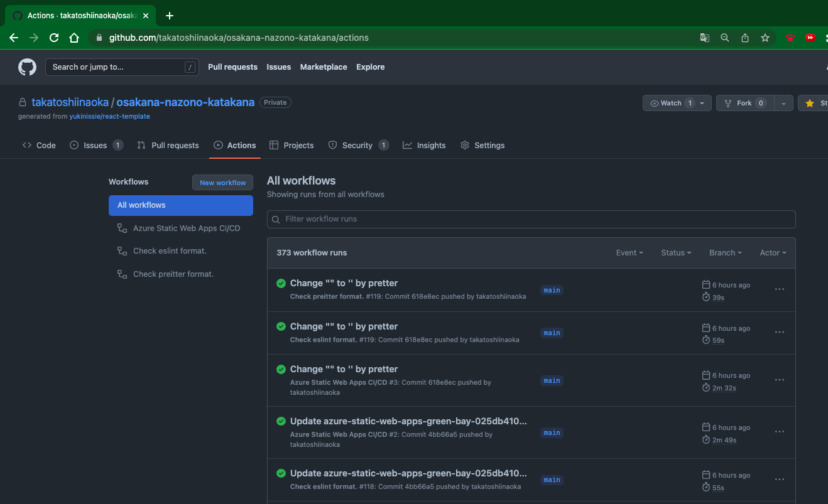
Task: Open Event filter dropdown
Action: tap(629, 253)
